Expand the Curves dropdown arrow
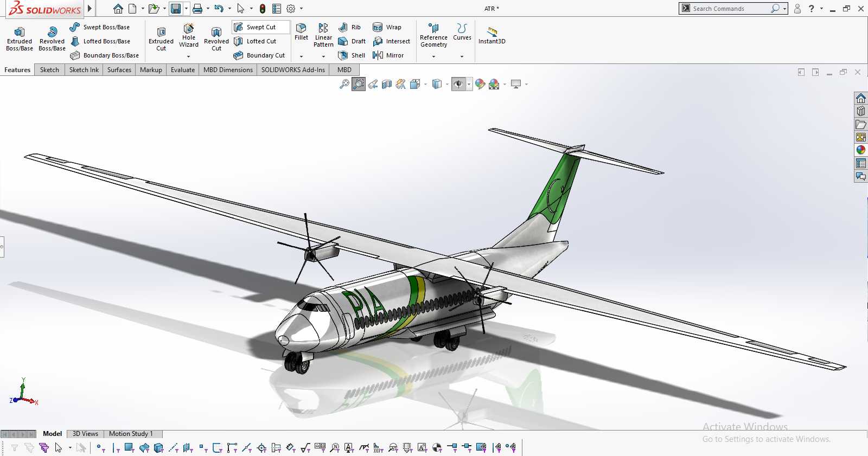 (x=462, y=56)
